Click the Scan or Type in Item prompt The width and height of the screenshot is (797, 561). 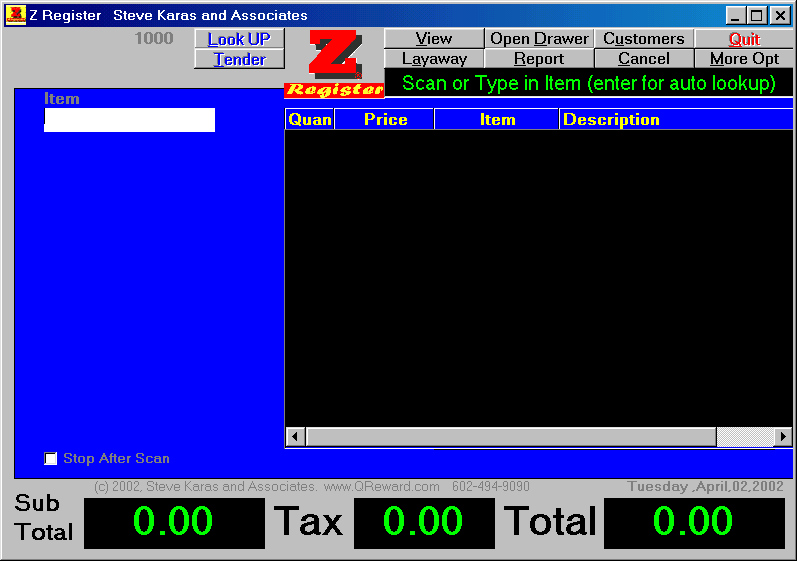589,83
